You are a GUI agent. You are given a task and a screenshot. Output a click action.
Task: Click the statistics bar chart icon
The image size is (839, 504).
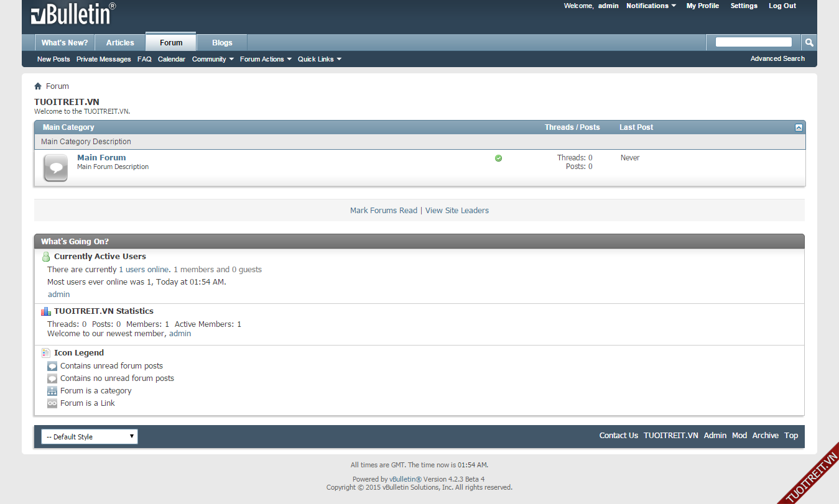[x=45, y=311]
